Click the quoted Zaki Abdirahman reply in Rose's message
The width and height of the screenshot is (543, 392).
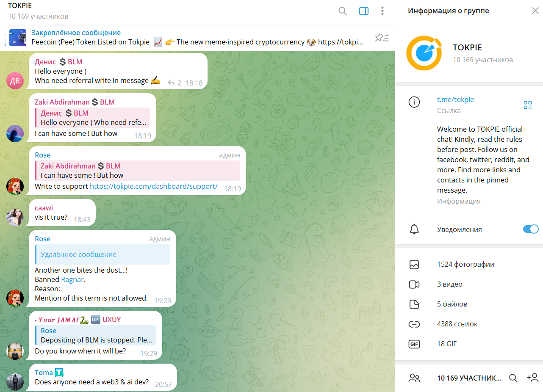(137, 171)
